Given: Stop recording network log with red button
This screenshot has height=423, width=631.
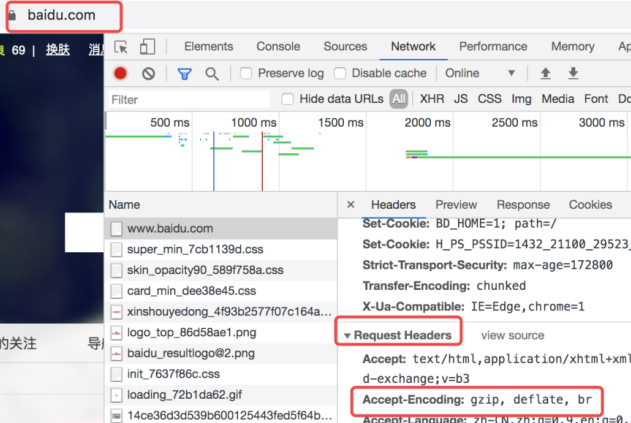Looking at the screenshot, I should coord(120,73).
